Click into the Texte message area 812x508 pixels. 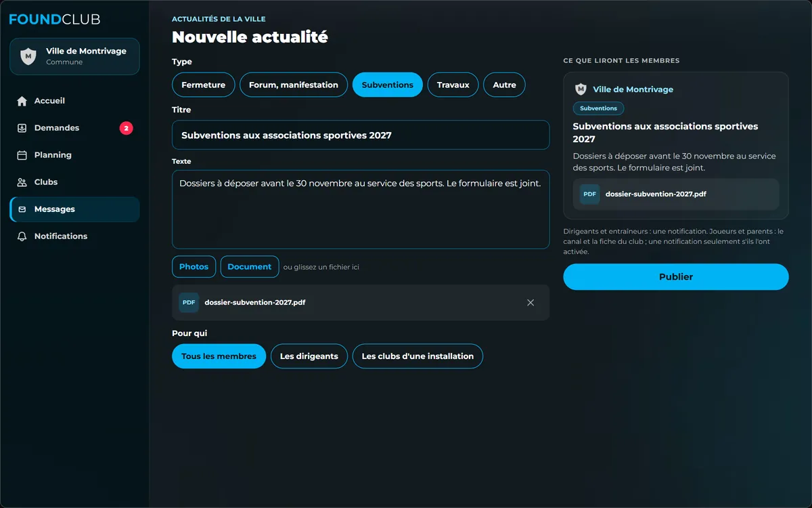361,209
